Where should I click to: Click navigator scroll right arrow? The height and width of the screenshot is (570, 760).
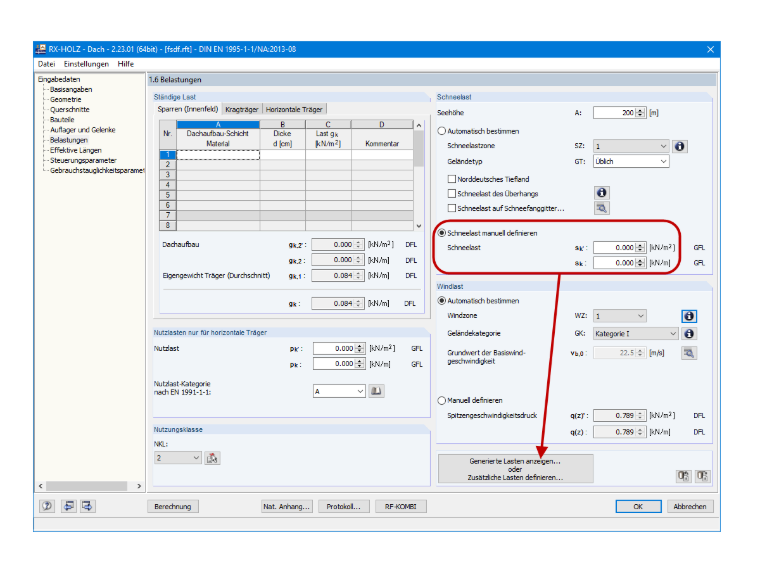coord(139,486)
